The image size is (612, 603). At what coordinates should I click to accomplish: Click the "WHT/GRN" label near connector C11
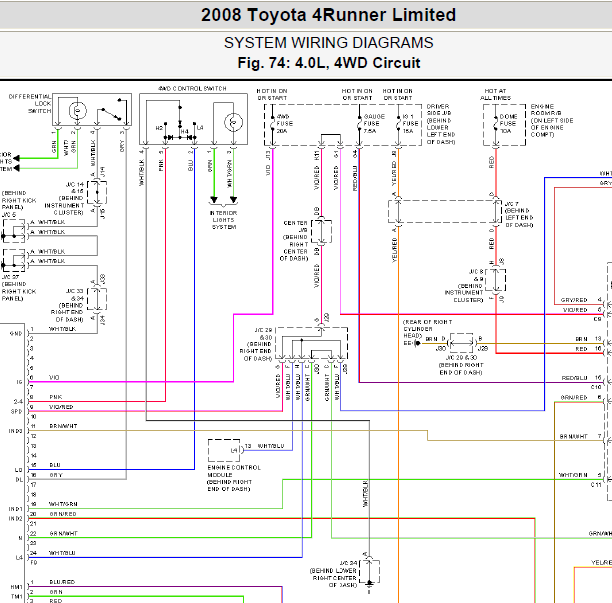573,475
